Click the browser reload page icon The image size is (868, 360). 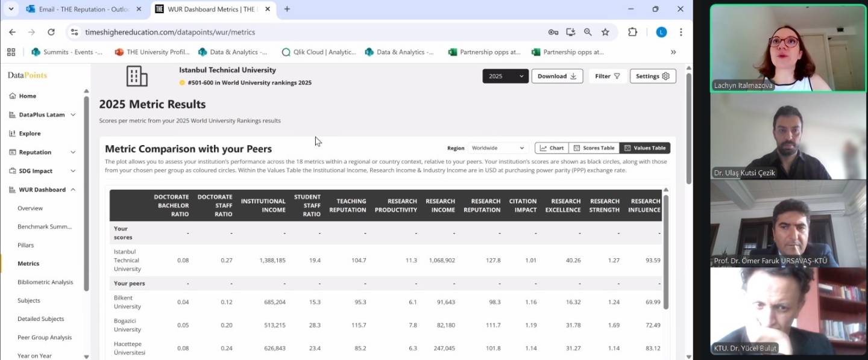(x=51, y=32)
